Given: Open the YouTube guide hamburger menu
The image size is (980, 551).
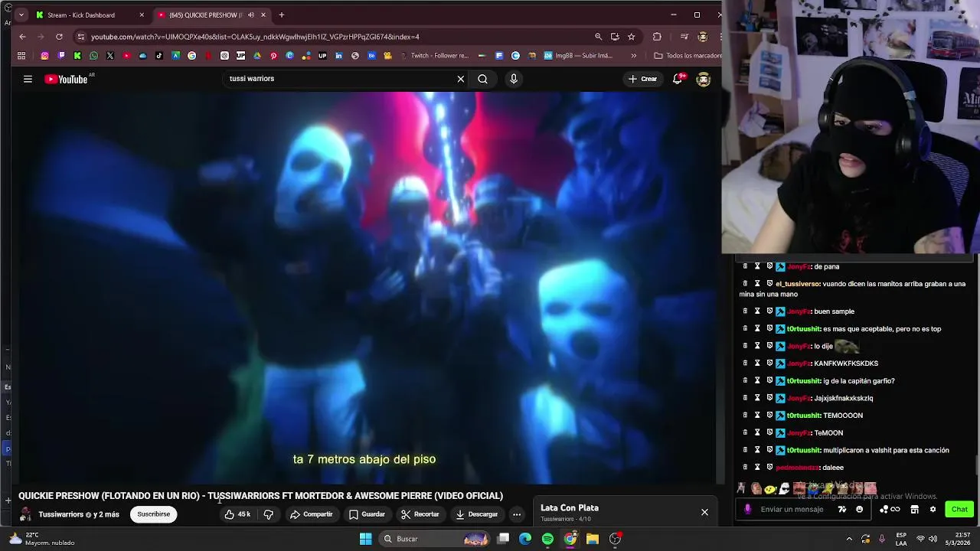Looking at the screenshot, I should [x=28, y=79].
